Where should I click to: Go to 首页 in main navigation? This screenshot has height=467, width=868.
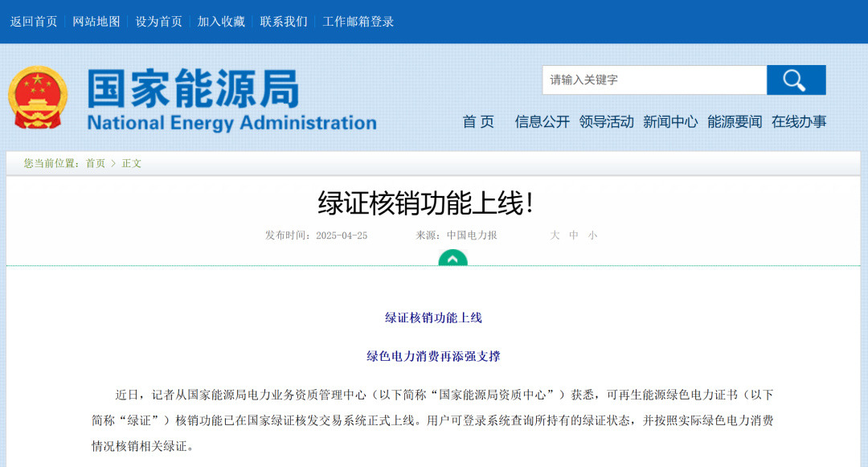(478, 121)
